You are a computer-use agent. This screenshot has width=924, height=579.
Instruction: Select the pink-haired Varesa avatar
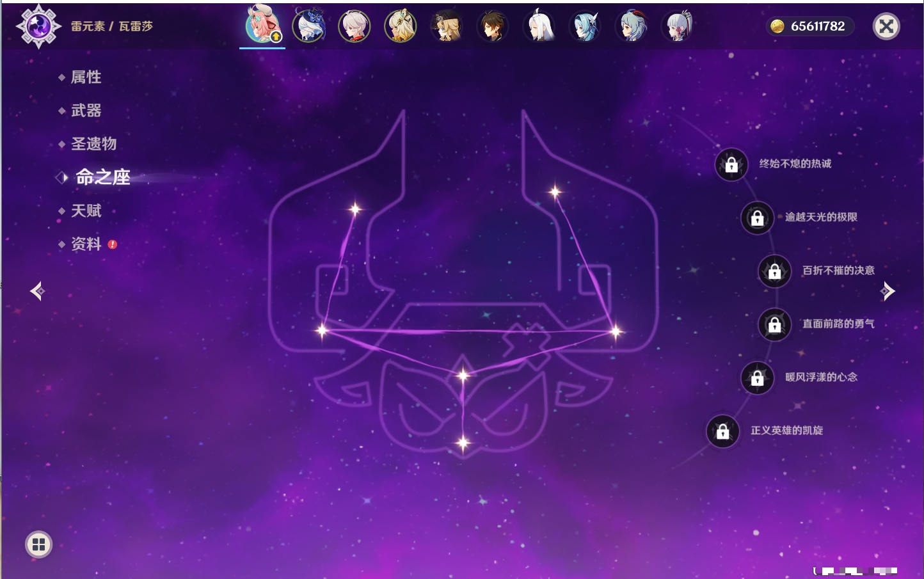tap(262, 26)
